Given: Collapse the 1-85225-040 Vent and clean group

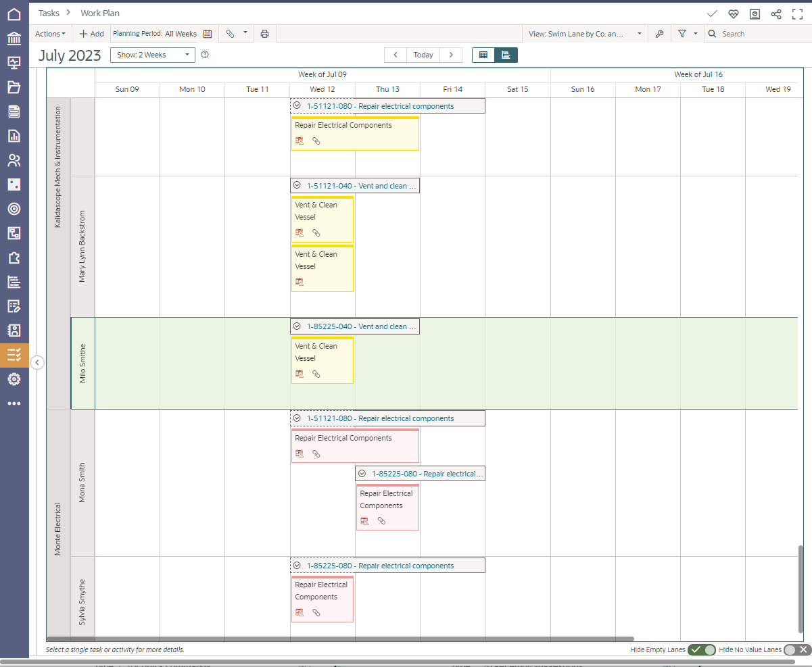Looking at the screenshot, I should tap(297, 326).
